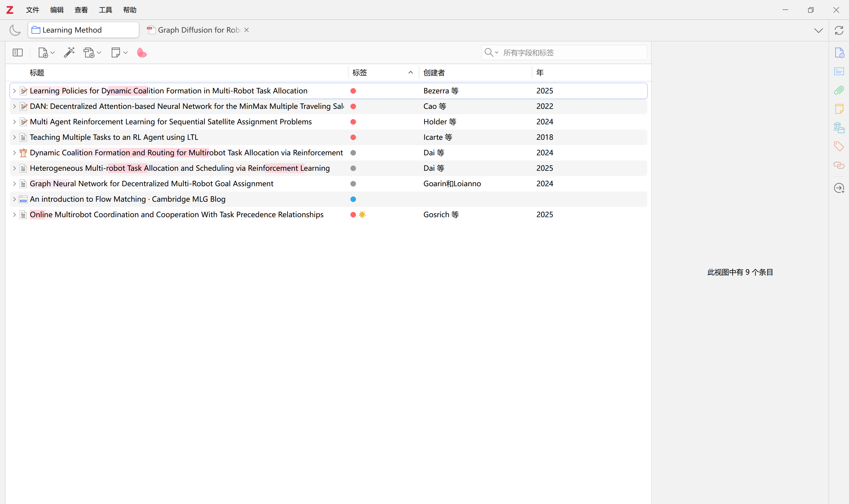Open the attachments paperclip side panel icon

pos(839,90)
